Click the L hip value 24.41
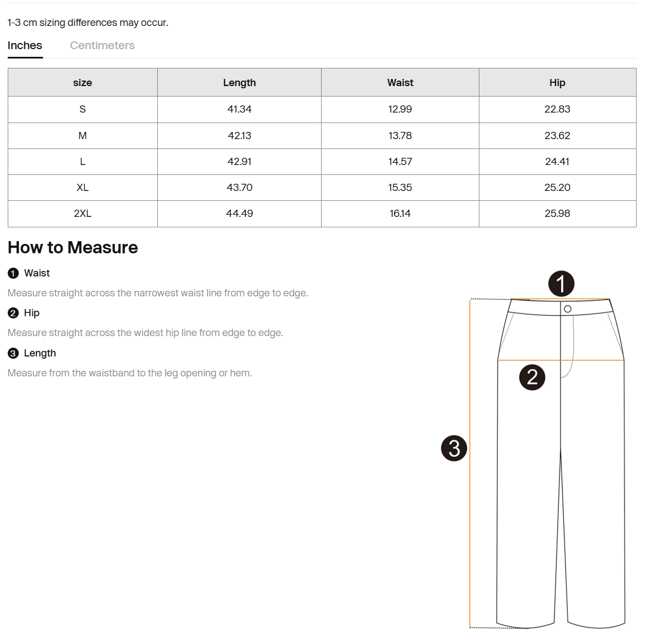Viewport: 646px width, 644px height. (557, 162)
